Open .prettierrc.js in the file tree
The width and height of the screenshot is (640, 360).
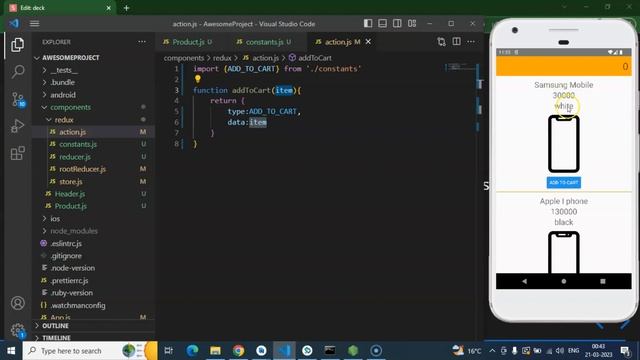click(x=69, y=280)
